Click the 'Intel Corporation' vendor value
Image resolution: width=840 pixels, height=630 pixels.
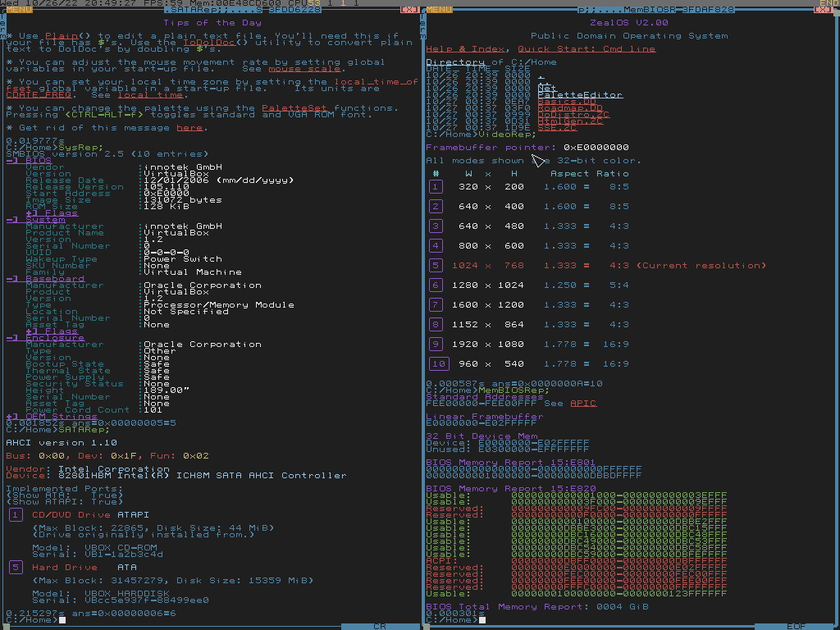tap(114, 468)
